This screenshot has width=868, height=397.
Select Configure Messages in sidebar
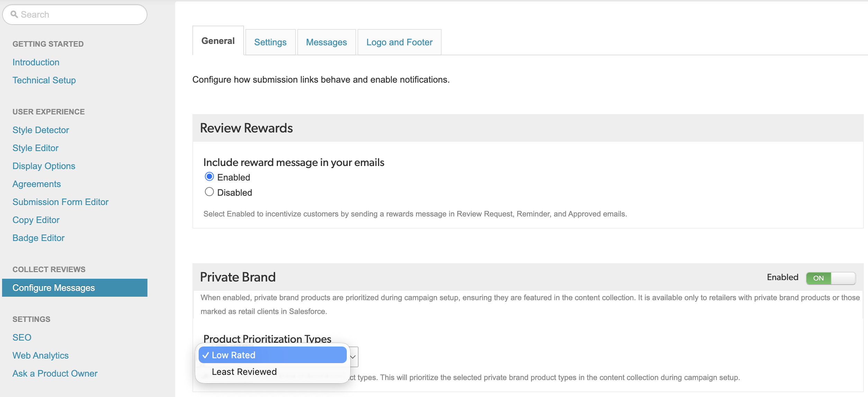point(75,288)
